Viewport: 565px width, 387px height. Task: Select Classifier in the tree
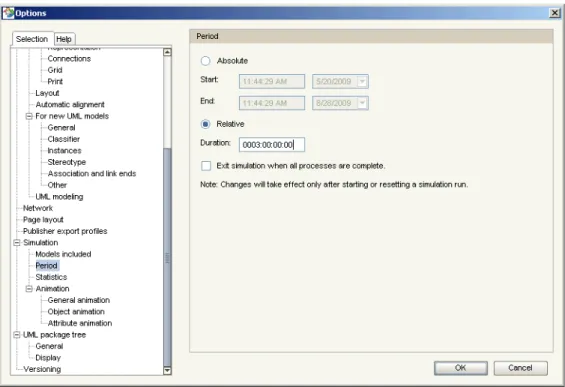point(63,139)
